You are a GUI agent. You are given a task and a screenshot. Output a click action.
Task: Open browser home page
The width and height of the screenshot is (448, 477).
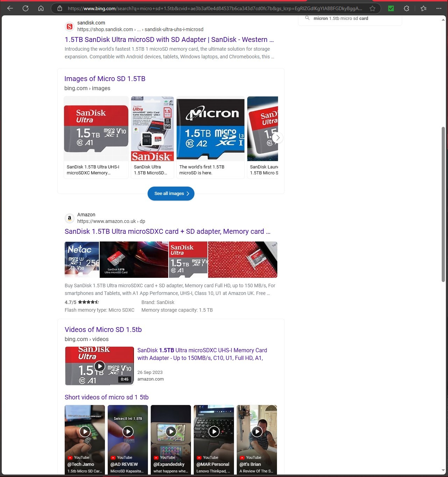[x=41, y=8]
